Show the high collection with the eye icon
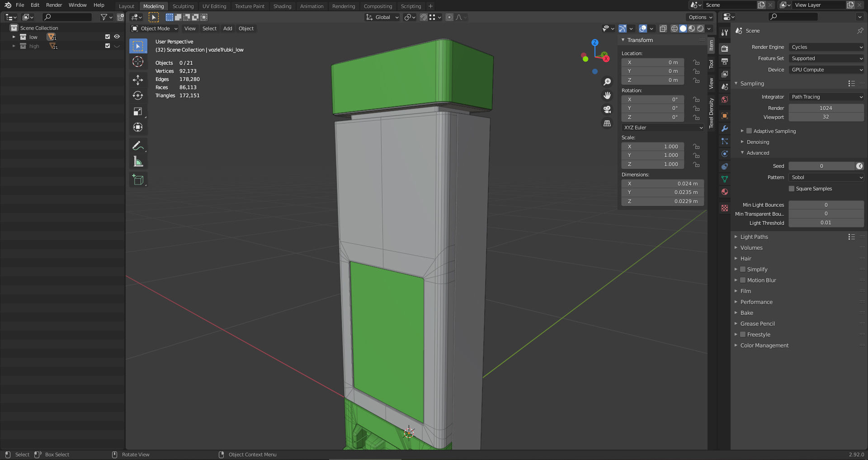868x460 pixels. [x=117, y=46]
